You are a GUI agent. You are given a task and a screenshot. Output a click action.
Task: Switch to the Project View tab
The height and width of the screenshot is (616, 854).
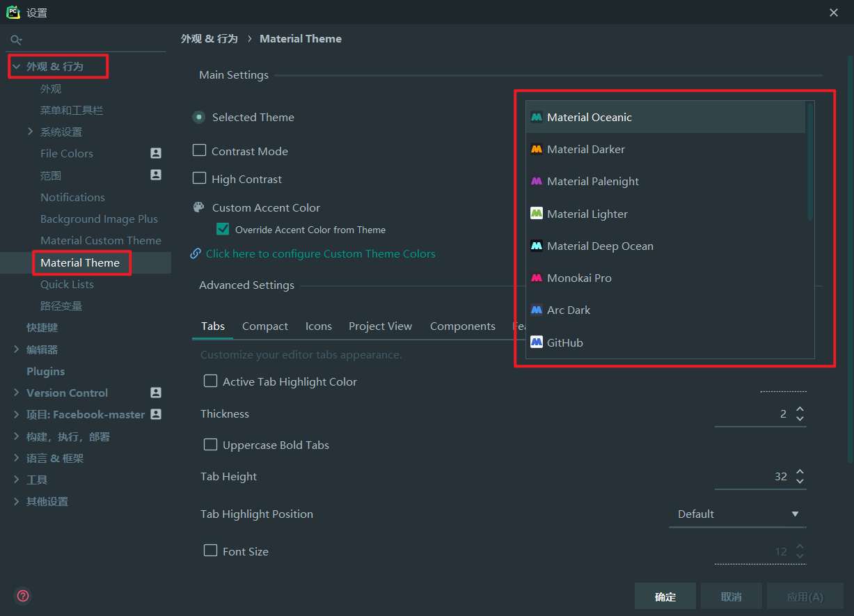[381, 326]
